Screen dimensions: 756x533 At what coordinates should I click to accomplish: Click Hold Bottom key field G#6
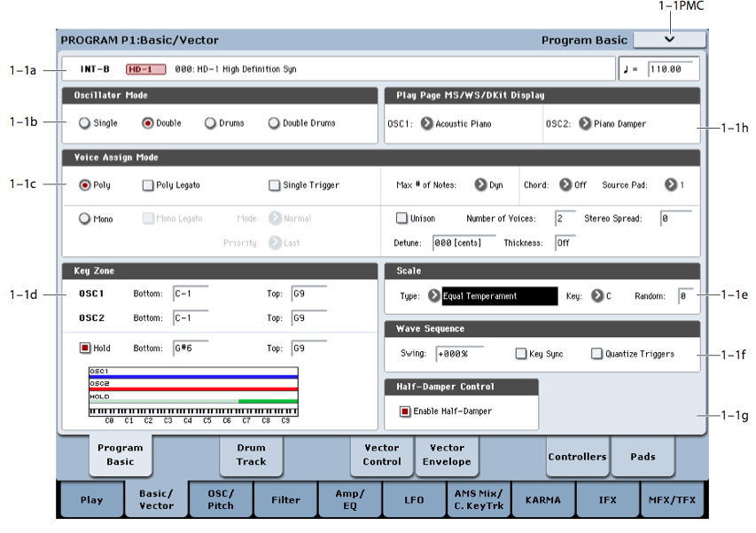click(x=191, y=348)
